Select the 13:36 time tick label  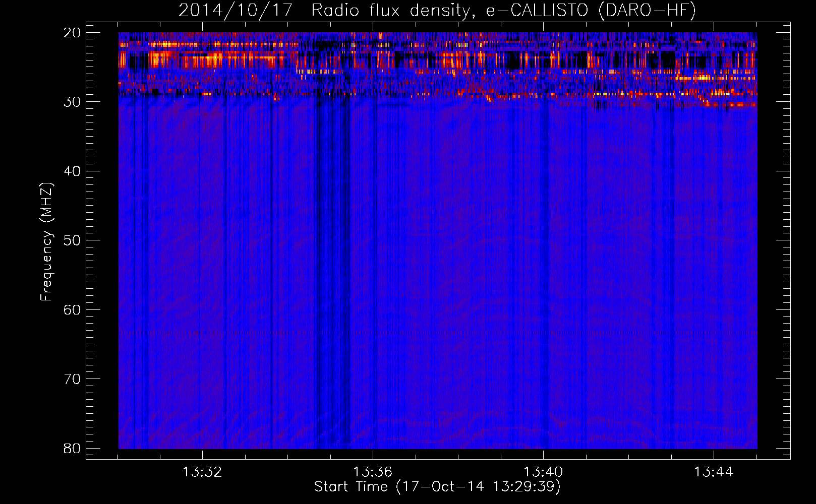click(373, 472)
